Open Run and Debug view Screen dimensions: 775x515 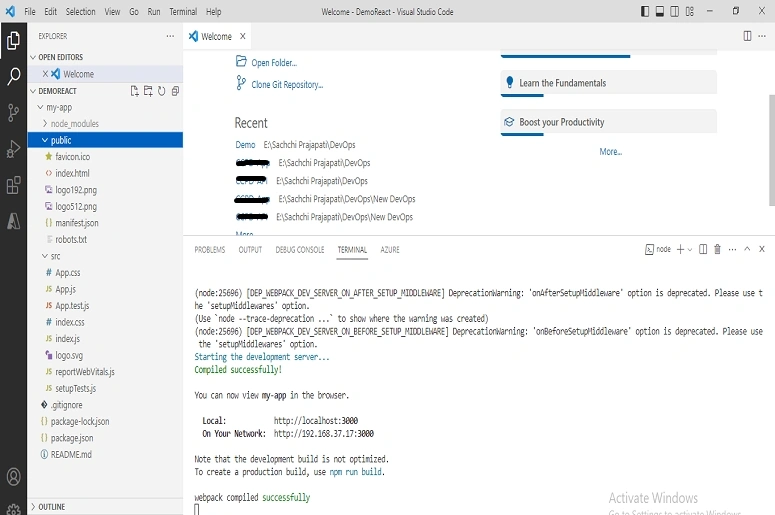(13, 149)
